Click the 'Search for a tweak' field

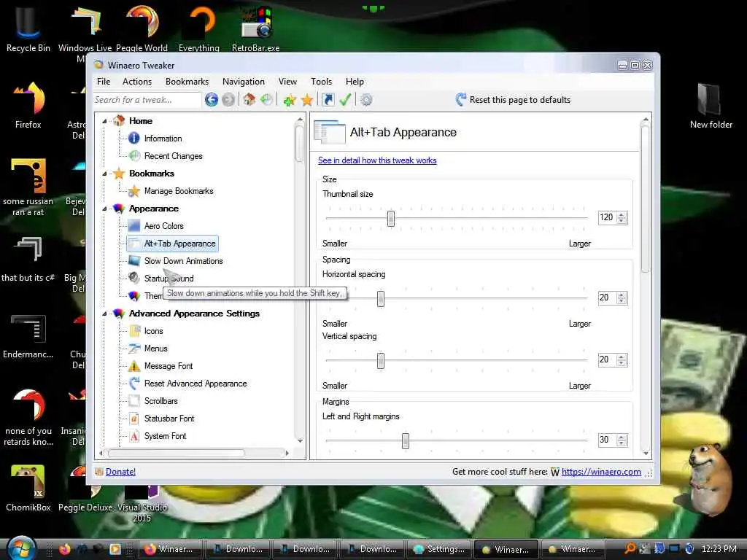[147, 100]
